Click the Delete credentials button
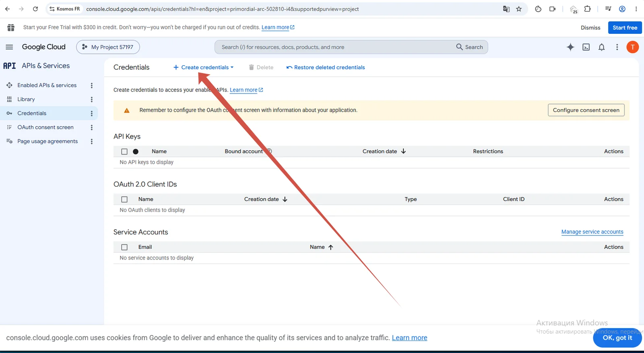This screenshot has width=644, height=353. tap(261, 67)
